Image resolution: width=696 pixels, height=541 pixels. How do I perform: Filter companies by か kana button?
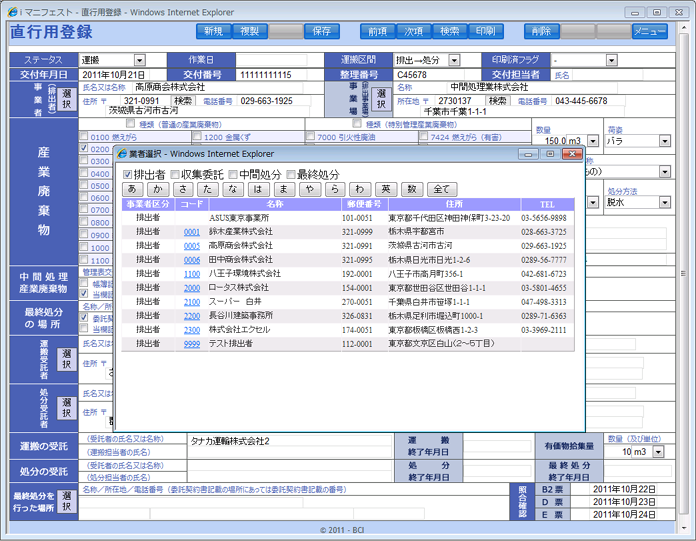tap(158, 190)
